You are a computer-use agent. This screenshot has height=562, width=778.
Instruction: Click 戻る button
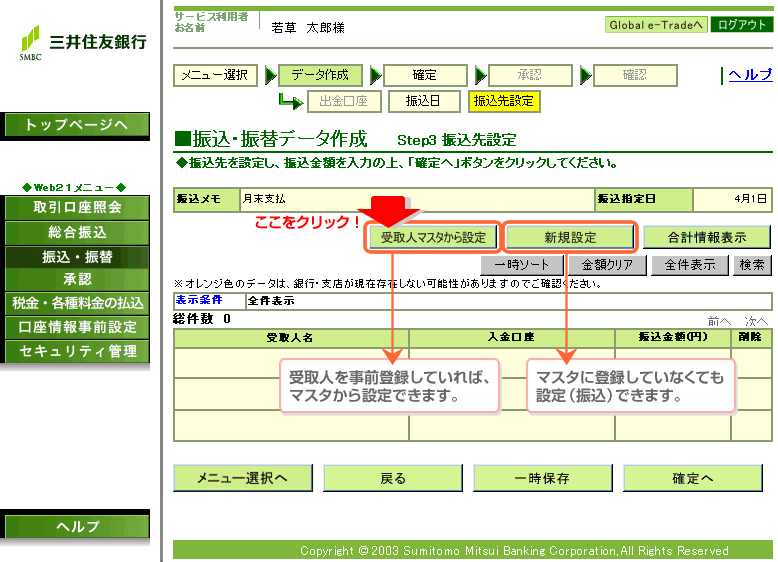393,478
